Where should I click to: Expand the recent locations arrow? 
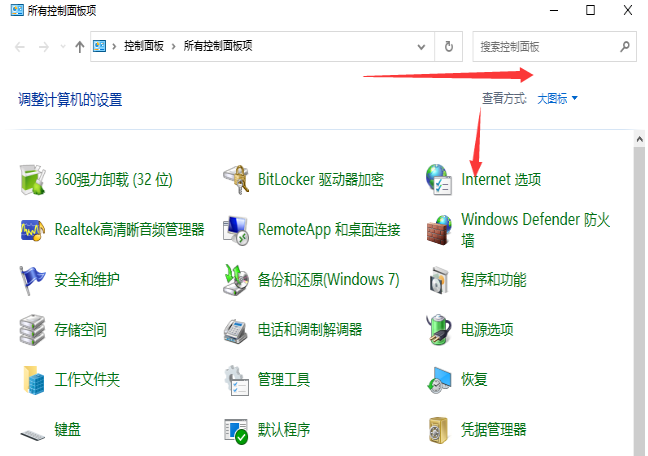tap(63, 47)
